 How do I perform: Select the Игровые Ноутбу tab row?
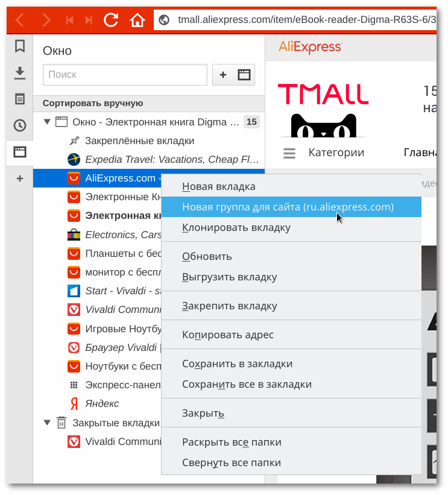tap(97, 329)
